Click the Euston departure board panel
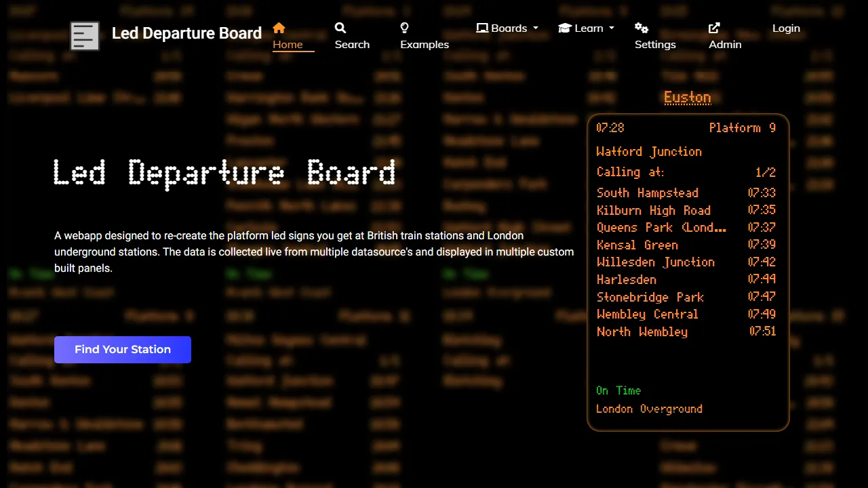This screenshot has height=488, width=868. click(688, 271)
